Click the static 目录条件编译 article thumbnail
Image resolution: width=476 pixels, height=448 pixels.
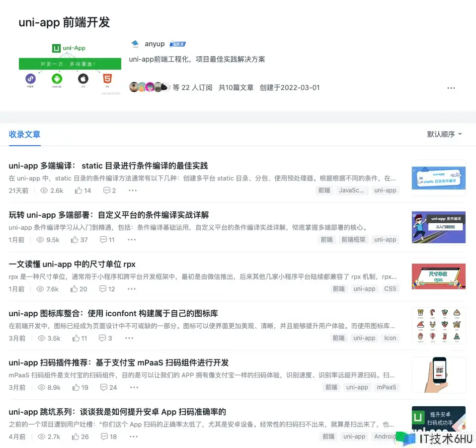coord(438,178)
